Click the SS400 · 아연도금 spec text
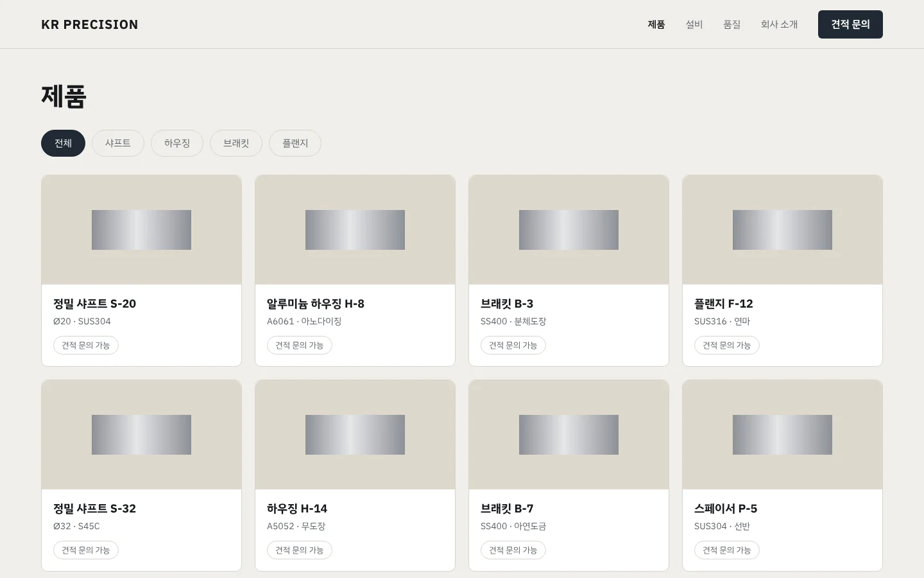This screenshot has height=578, width=924. coord(513,526)
